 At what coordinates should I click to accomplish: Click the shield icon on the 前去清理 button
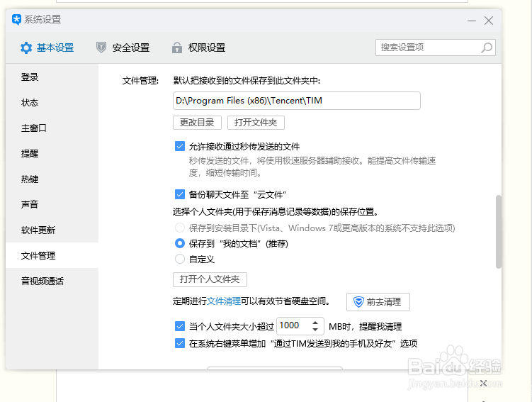[x=358, y=301]
